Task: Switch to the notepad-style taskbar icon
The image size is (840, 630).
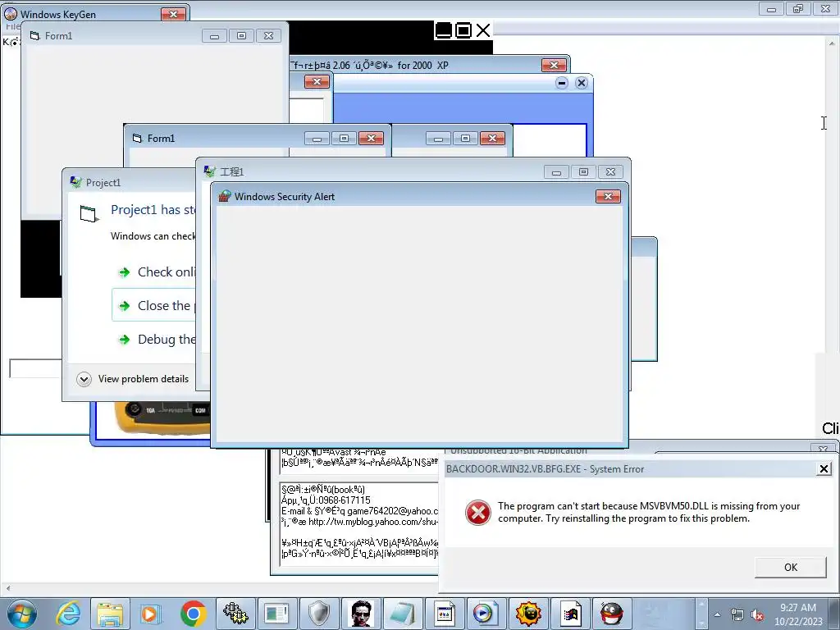Action: [402, 614]
